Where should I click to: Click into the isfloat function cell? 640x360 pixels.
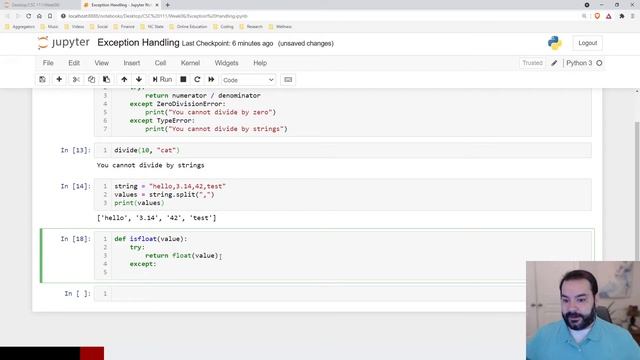click(342, 256)
